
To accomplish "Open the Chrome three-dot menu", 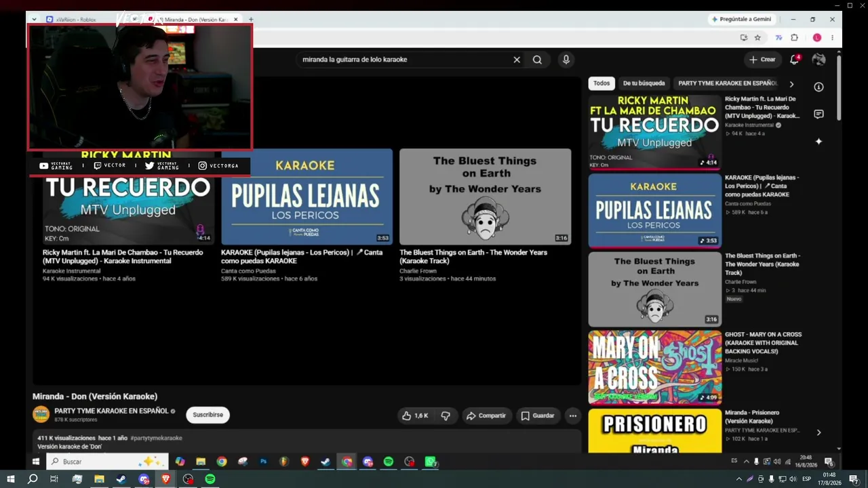I will [832, 38].
